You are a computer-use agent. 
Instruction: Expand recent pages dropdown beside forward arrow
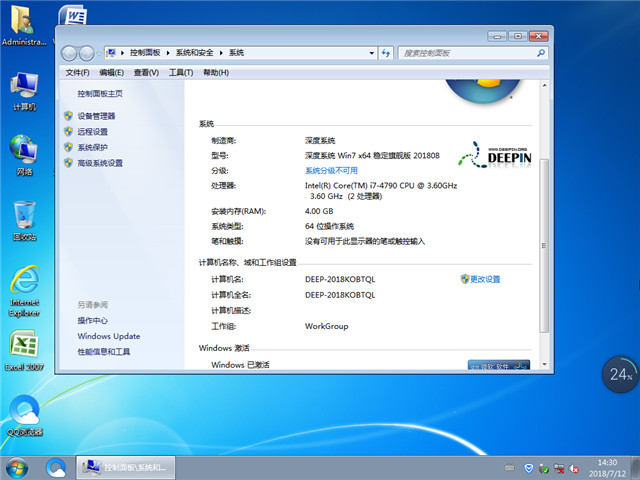point(98,53)
